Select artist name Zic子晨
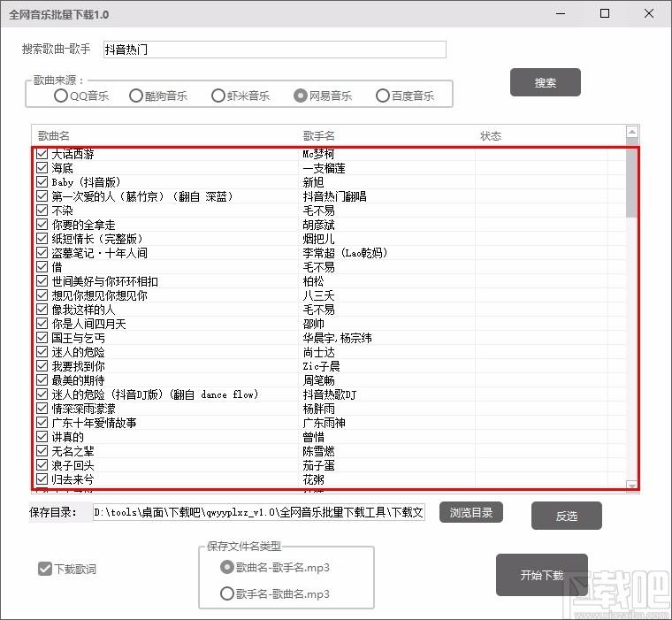The height and width of the screenshot is (620, 672). pos(322,366)
